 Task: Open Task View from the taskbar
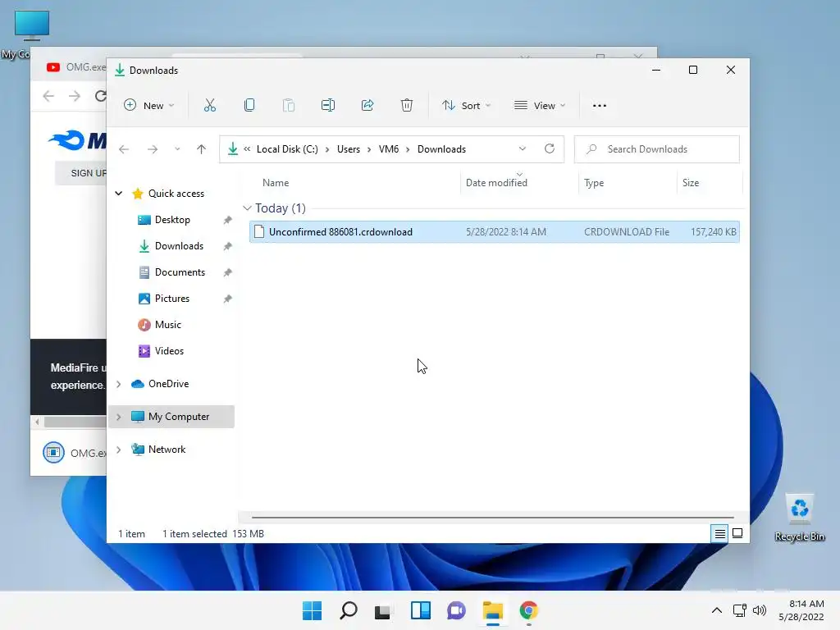pyautogui.click(x=382, y=611)
